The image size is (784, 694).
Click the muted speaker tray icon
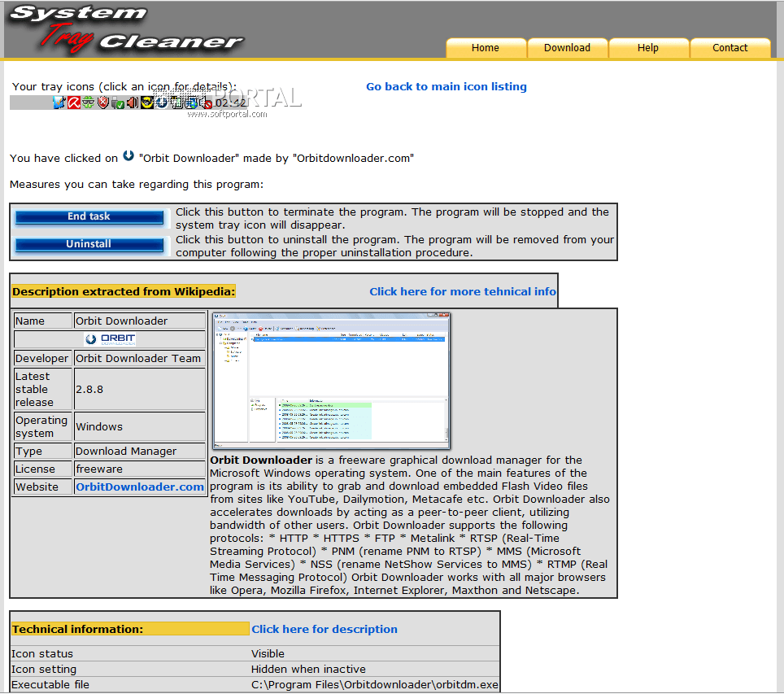click(206, 103)
